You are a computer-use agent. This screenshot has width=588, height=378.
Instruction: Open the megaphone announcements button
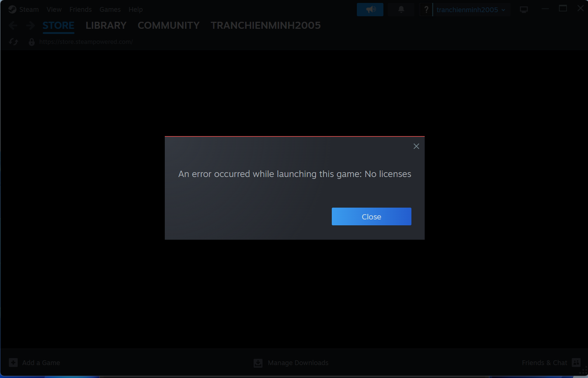tap(370, 10)
